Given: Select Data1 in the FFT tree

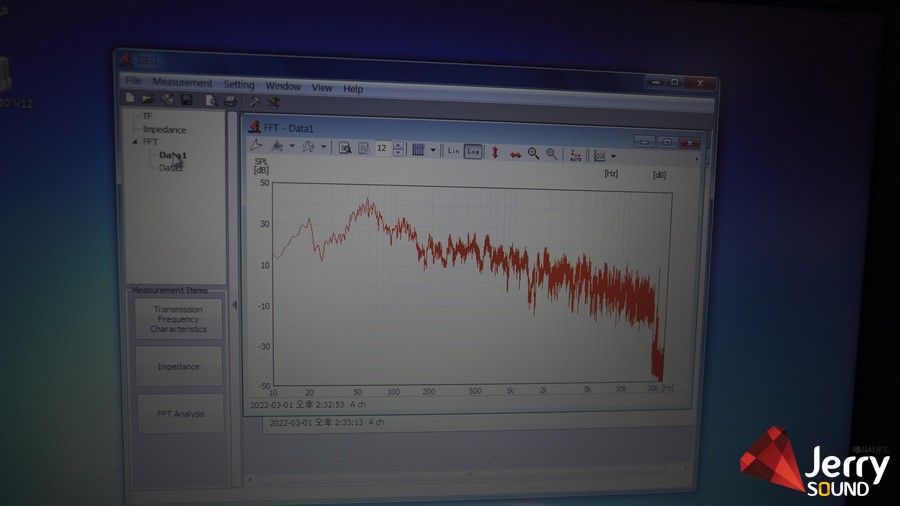Looking at the screenshot, I should coord(172,155).
